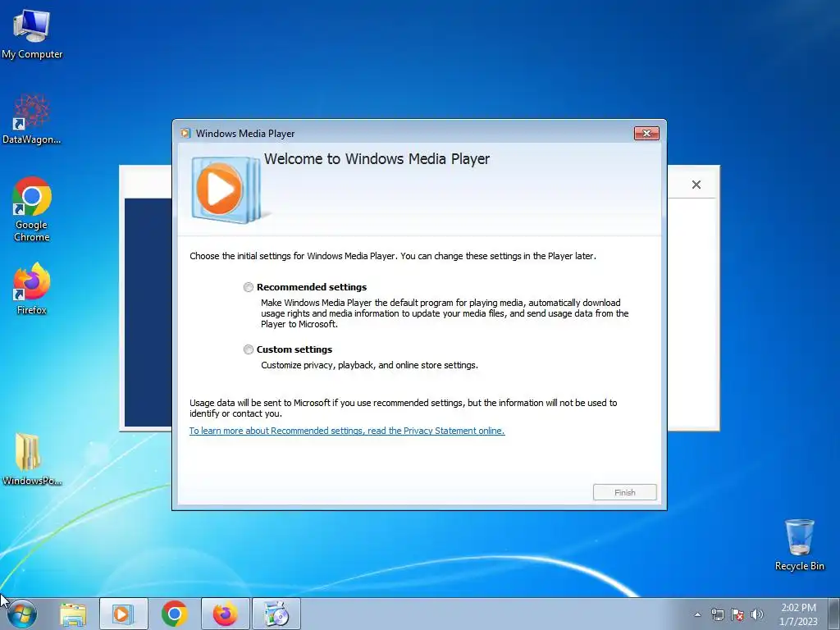The height and width of the screenshot is (630, 840).
Task: Select the Recommended settings radio button
Action: (x=248, y=287)
